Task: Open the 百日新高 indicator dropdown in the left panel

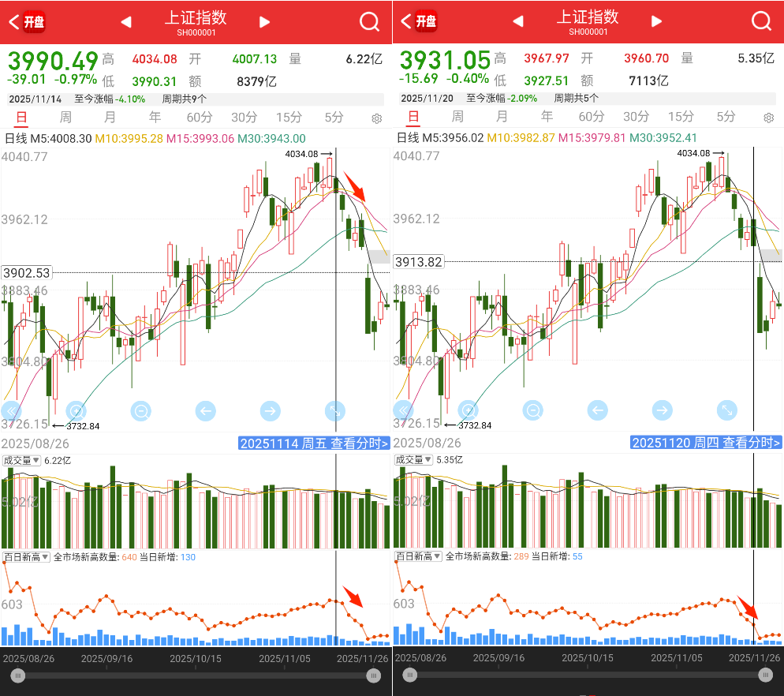Action: (26, 557)
